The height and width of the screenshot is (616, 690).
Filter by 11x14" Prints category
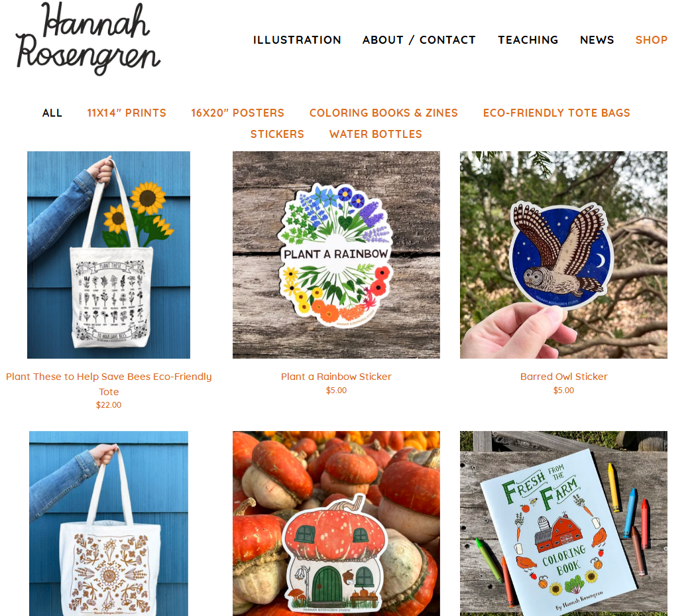click(127, 113)
